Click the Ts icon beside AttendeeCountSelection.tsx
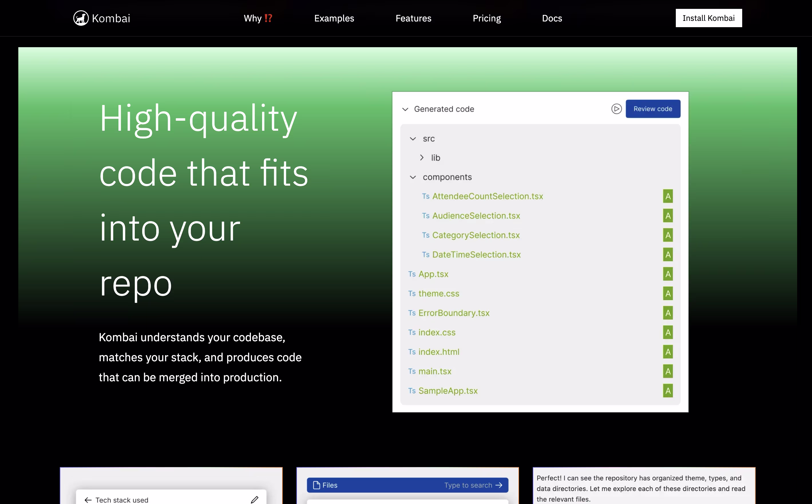Image resolution: width=812 pixels, height=504 pixels. click(425, 196)
